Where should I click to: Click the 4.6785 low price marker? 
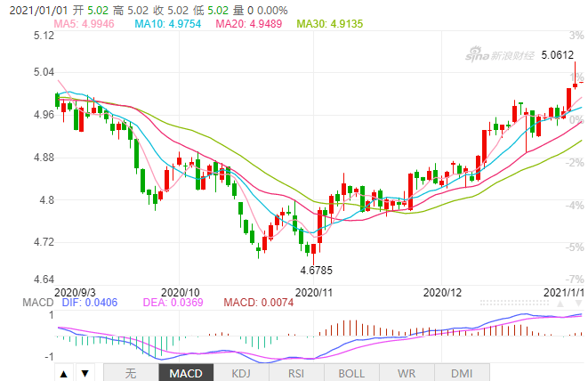coord(314,267)
